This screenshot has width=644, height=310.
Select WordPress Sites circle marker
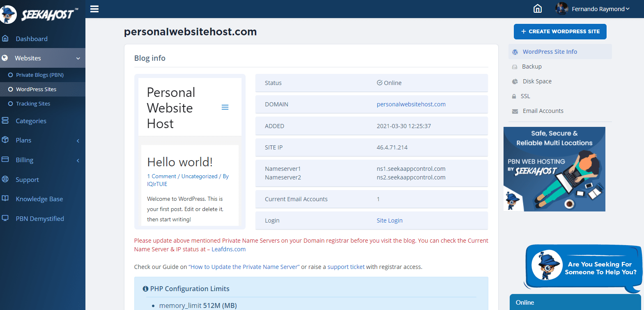click(x=11, y=89)
